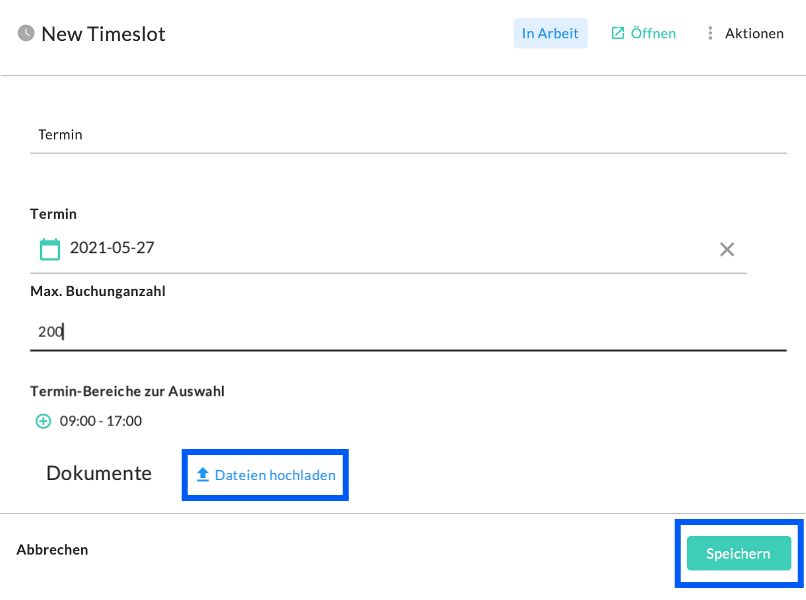Screen dimensions: 806x600
Task: Click the three-dot icon beside Aktionen
Action: pos(710,33)
